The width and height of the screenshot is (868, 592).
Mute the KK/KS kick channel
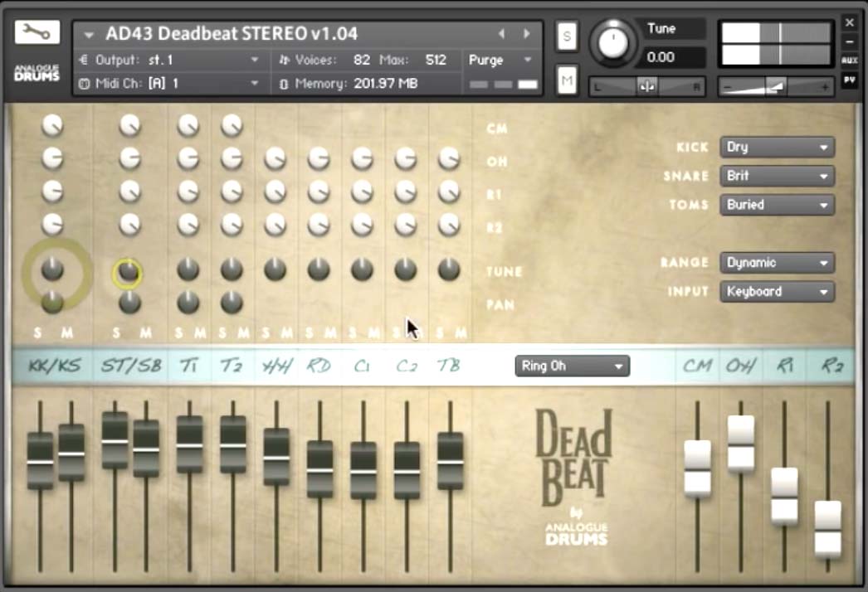67,332
